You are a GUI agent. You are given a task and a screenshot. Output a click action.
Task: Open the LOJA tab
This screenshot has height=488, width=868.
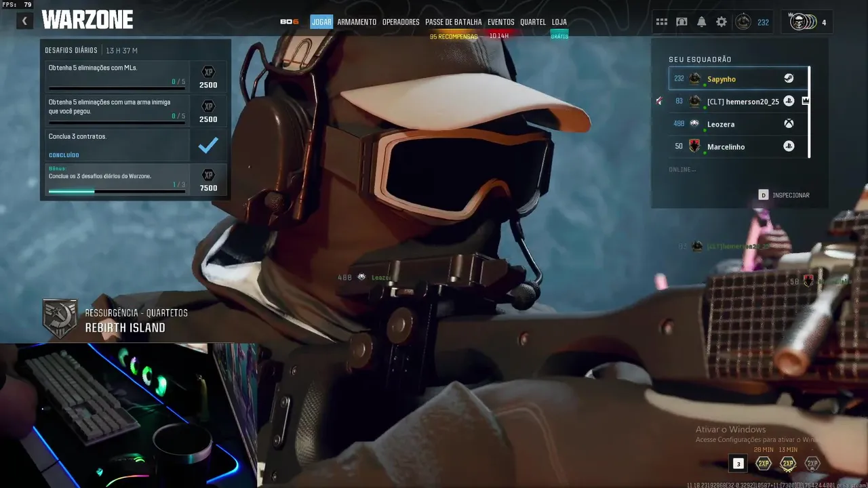tap(559, 22)
